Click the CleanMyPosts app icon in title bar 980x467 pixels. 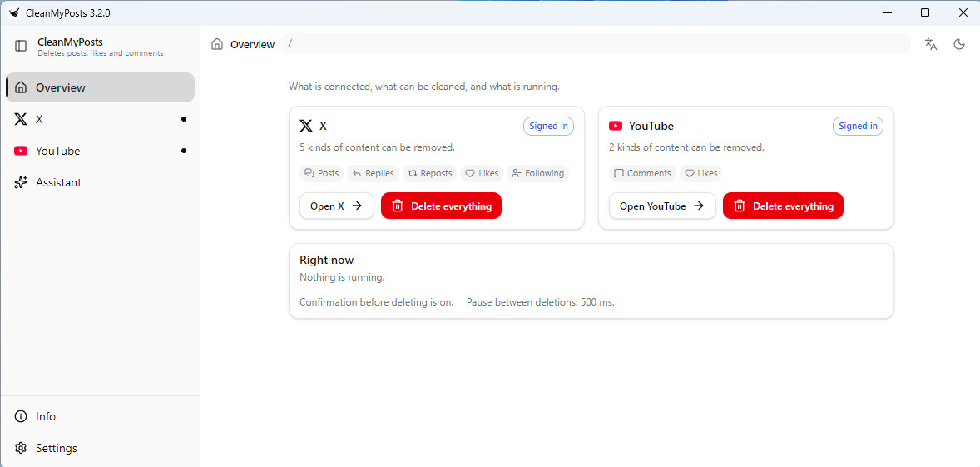[14, 12]
